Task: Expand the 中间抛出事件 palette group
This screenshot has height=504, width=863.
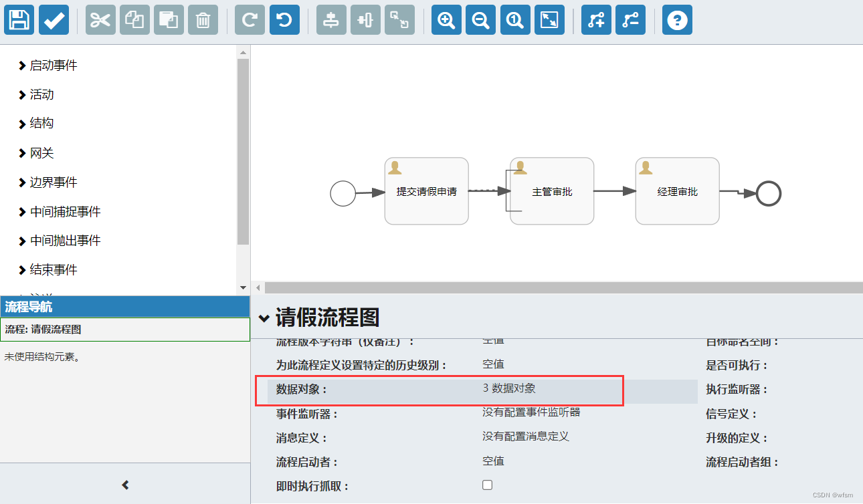Action: tap(60, 241)
